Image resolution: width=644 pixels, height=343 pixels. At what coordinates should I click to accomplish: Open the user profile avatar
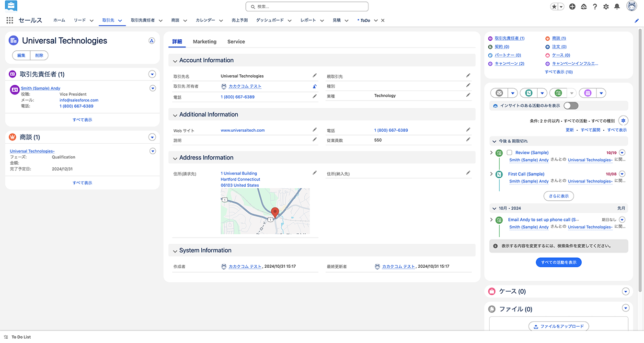pos(632,6)
